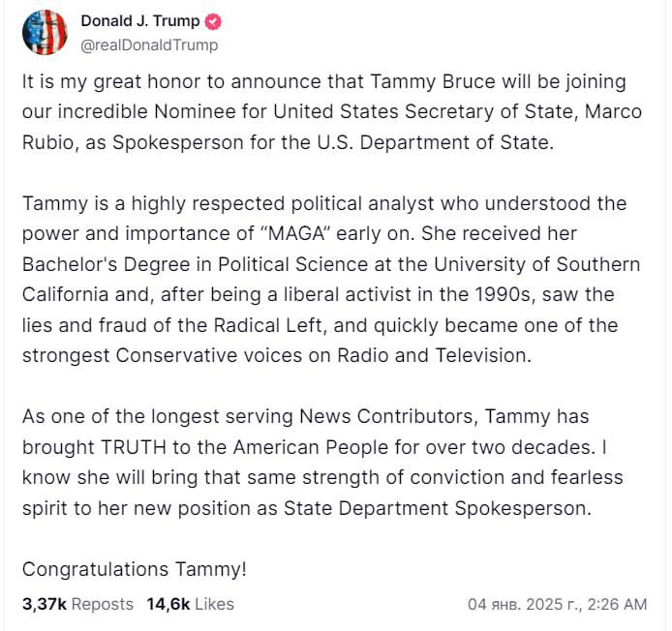Click the phrase "State Department Spokesperson"
Image resolution: width=672 pixels, height=631 pixels.
pos(436,508)
